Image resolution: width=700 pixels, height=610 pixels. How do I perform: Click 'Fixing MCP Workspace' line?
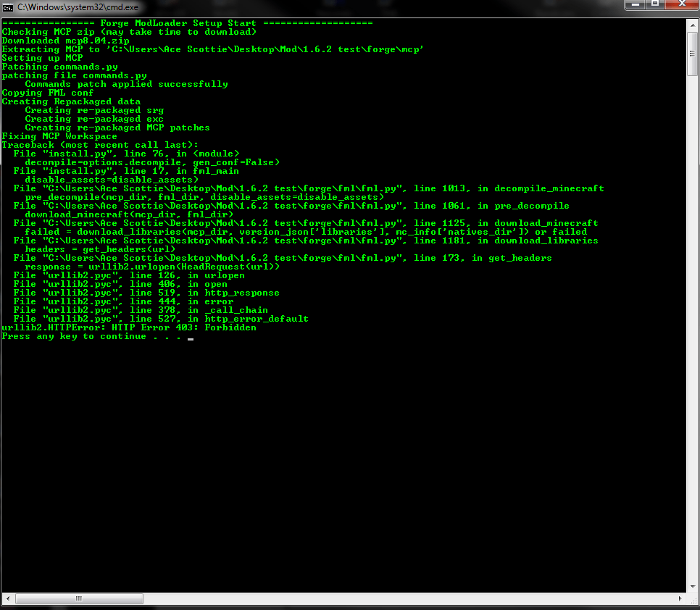click(x=59, y=136)
